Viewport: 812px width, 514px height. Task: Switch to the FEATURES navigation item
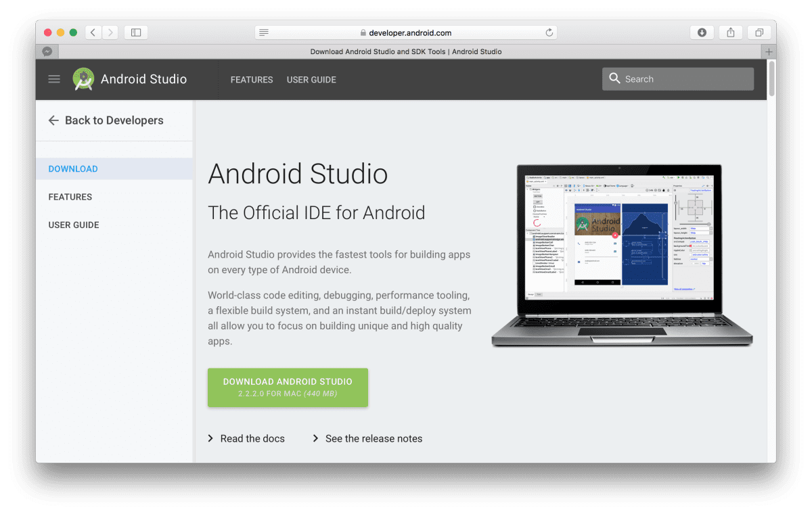tap(251, 80)
